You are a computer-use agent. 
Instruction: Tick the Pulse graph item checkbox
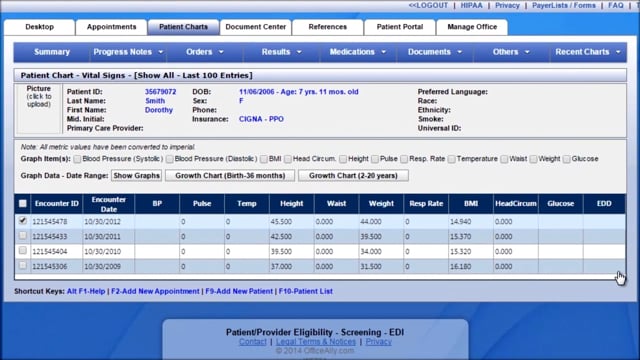pyautogui.click(x=375, y=159)
